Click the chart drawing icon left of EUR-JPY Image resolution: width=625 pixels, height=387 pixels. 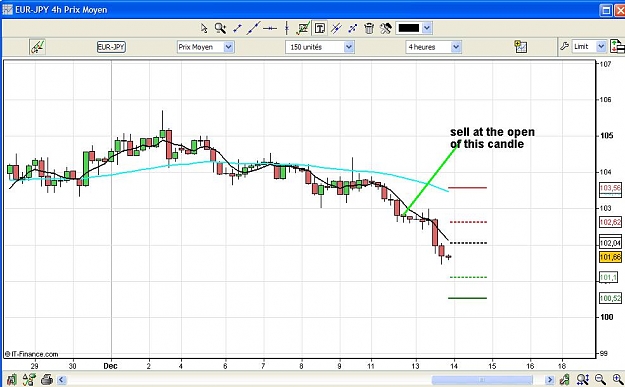click(x=37, y=47)
